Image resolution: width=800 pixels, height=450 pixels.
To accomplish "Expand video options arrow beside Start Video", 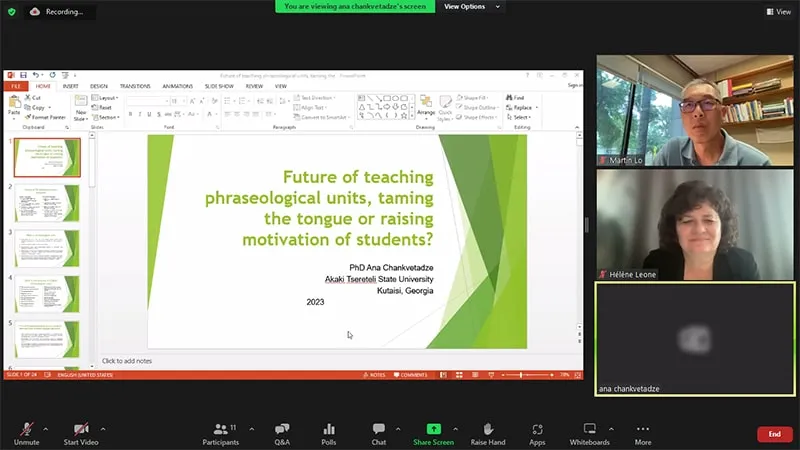I will tap(103, 429).
